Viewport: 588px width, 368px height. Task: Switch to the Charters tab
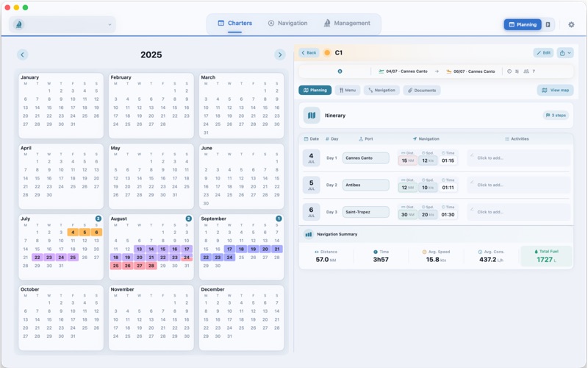(x=235, y=24)
